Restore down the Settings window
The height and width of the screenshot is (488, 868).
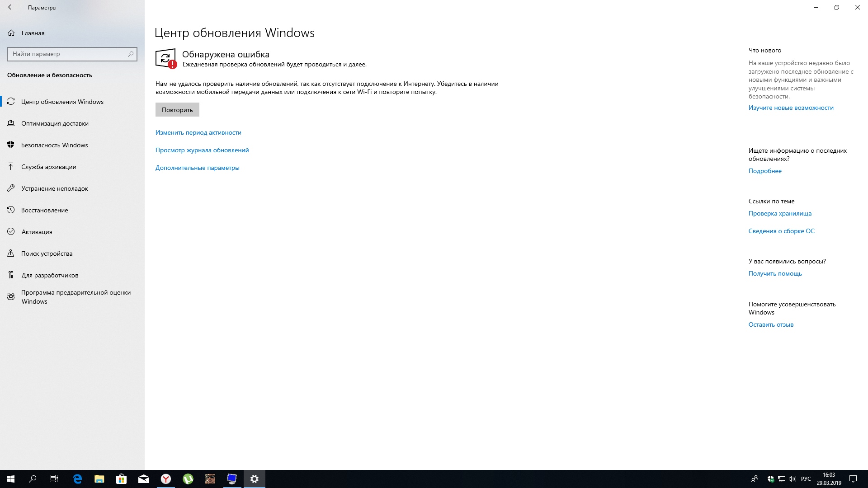(x=837, y=7)
